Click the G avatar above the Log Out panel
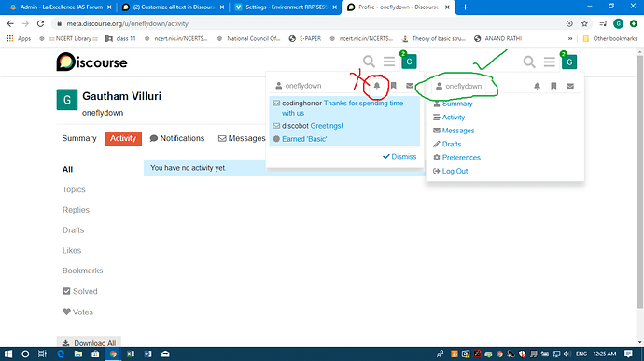The height and width of the screenshot is (361, 644). [x=569, y=62]
